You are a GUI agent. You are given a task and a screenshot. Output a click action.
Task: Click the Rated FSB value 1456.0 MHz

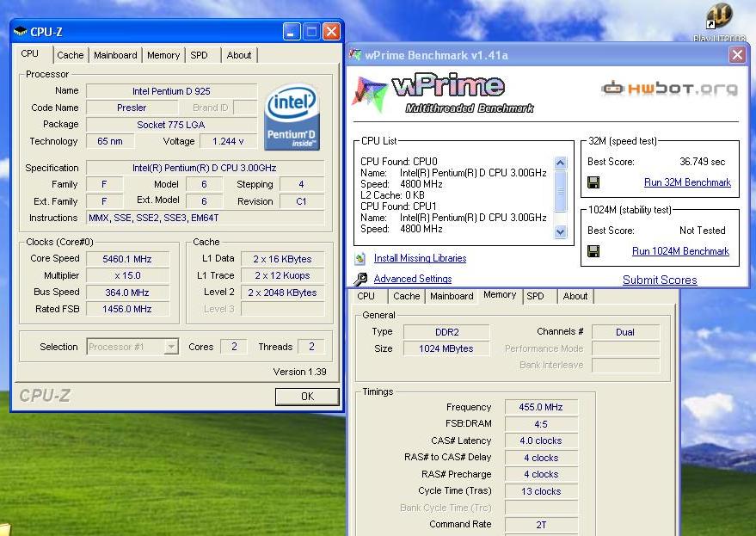127,309
